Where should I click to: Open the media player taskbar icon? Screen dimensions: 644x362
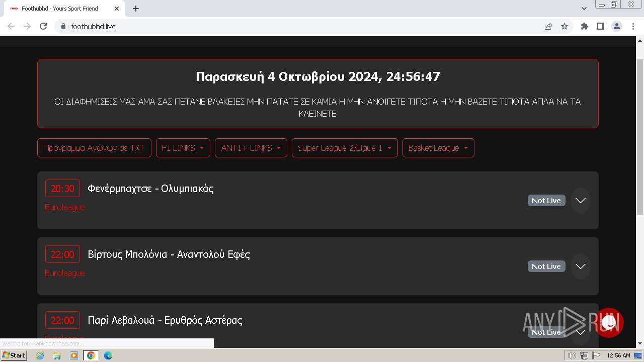click(x=74, y=355)
